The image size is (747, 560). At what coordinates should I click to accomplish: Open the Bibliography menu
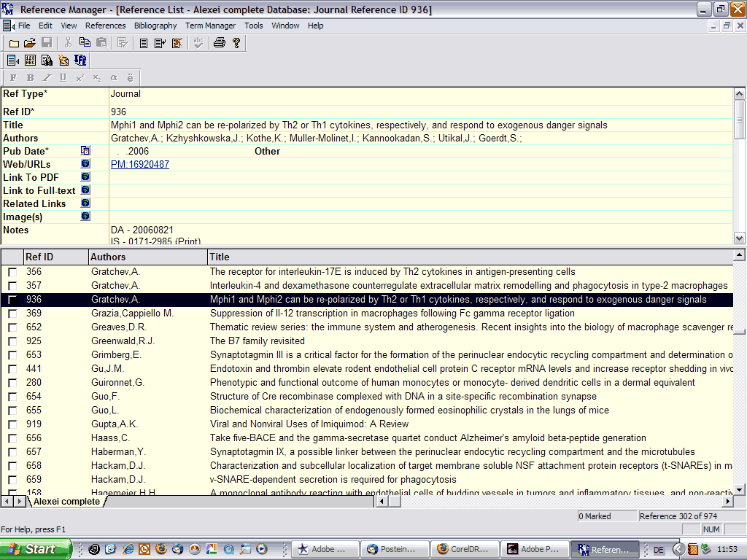tap(155, 26)
